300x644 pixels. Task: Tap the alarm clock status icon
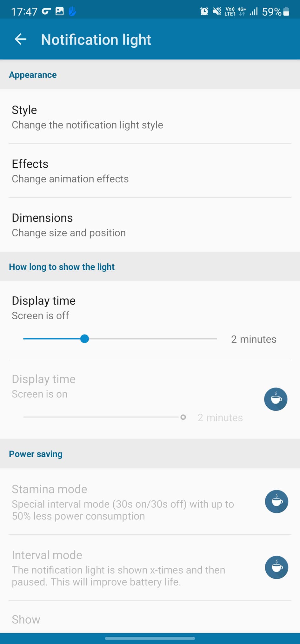point(204,12)
